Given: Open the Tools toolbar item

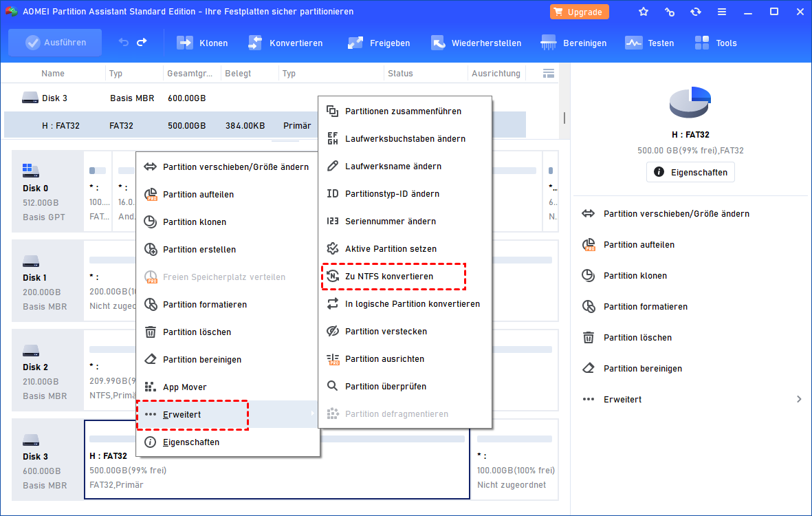Looking at the screenshot, I should tap(716, 43).
